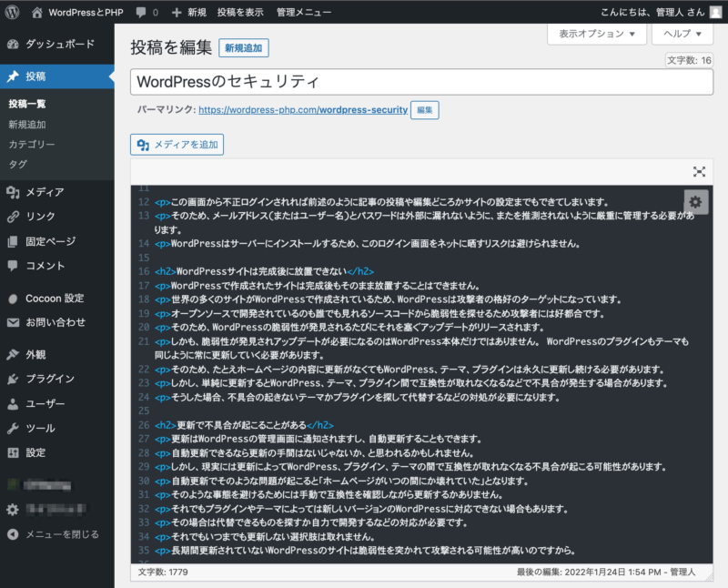Expand the 表示オプション dropdown

tap(597, 34)
